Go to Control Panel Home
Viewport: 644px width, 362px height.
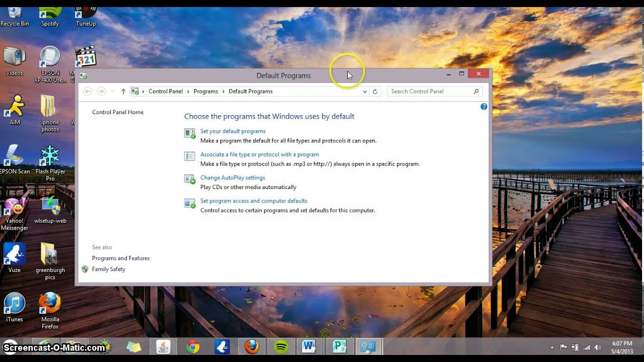118,112
